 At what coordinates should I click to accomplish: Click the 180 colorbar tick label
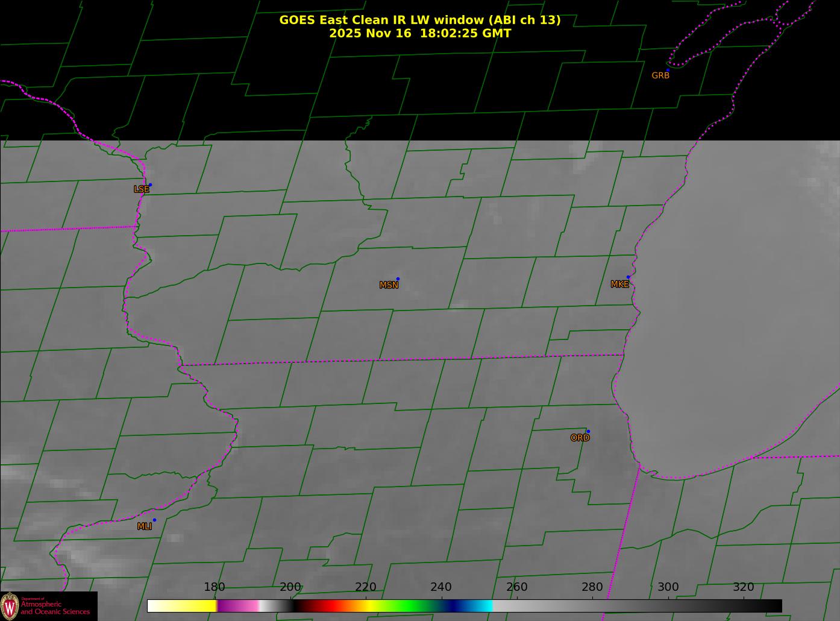215,587
